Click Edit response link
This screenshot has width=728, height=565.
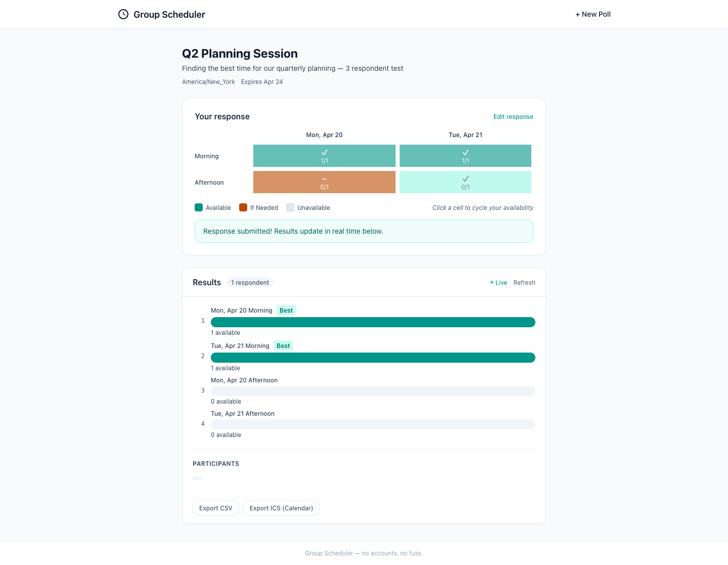tap(513, 117)
